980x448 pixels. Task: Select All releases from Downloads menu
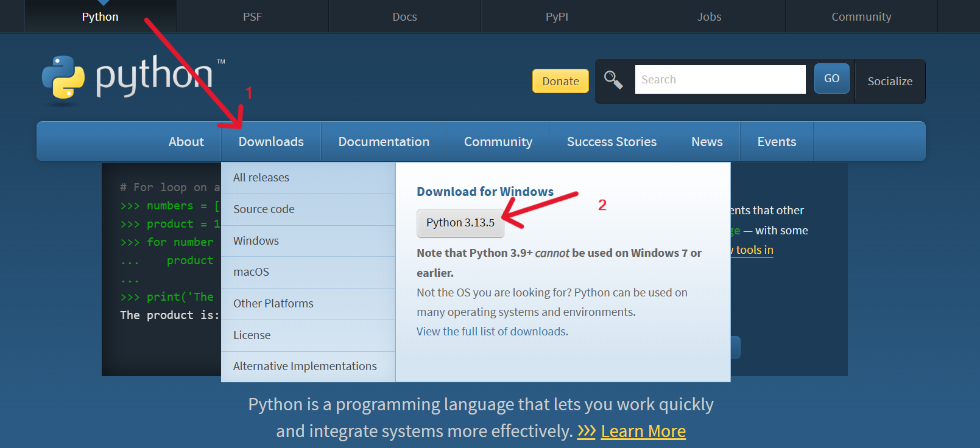(x=261, y=178)
